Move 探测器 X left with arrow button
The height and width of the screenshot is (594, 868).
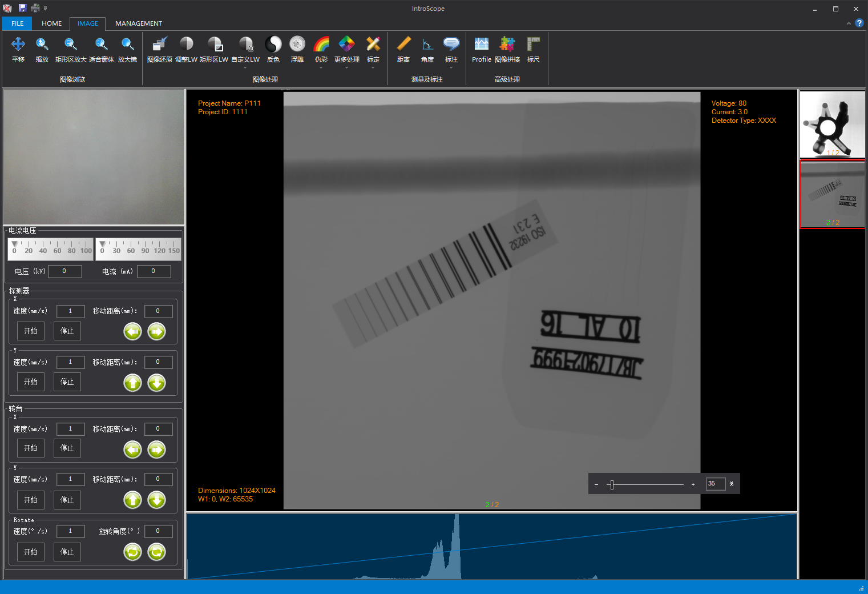tap(133, 331)
